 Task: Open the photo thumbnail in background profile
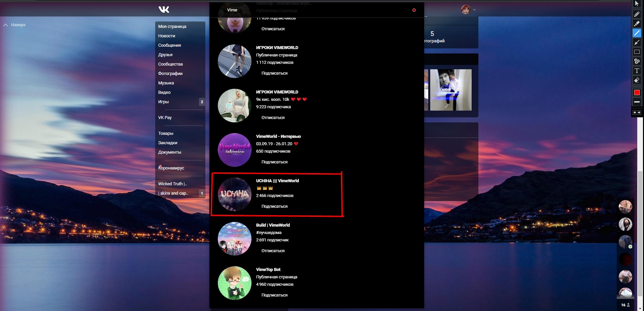[x=451, y=90]
